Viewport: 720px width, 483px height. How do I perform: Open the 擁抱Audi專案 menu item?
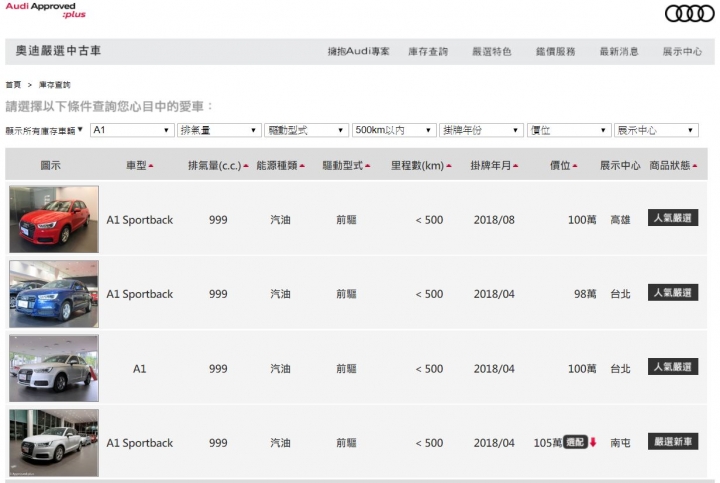(x=358, y=51)
